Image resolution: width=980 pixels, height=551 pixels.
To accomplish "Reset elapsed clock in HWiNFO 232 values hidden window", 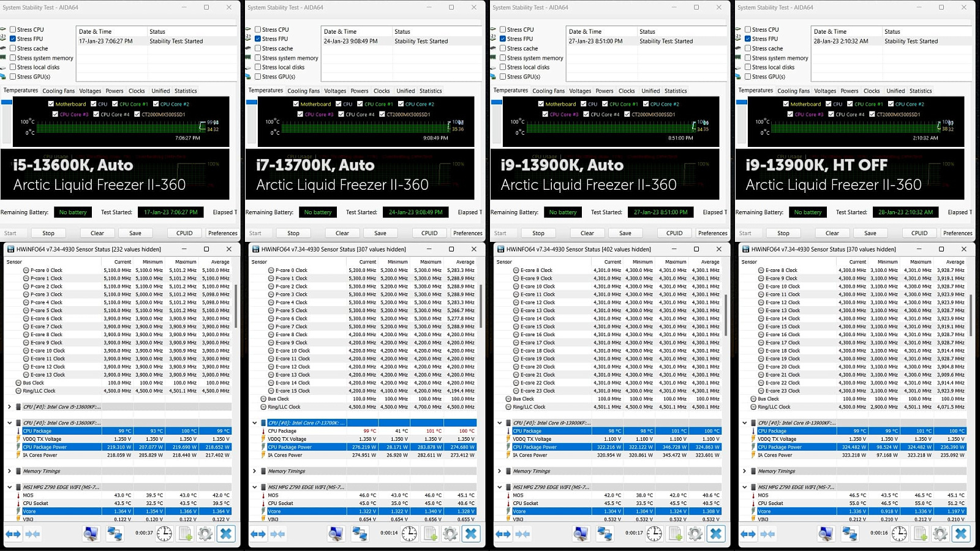I will pyautogui.click(x=164, y=534).
